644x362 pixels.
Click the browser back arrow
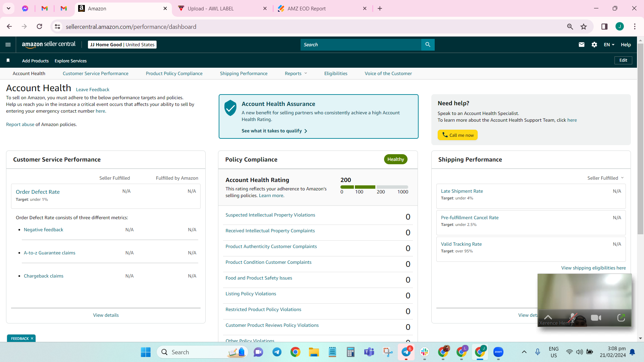point(9,26)
